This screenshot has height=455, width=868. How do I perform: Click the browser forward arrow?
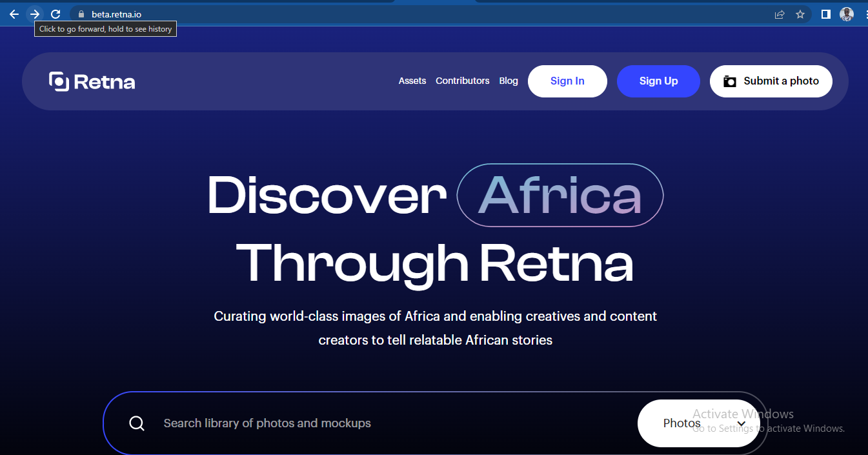(35, 14)
